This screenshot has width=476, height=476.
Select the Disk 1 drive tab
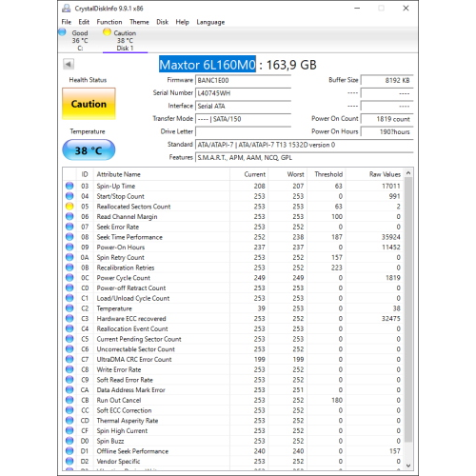[x=125, y=40]
